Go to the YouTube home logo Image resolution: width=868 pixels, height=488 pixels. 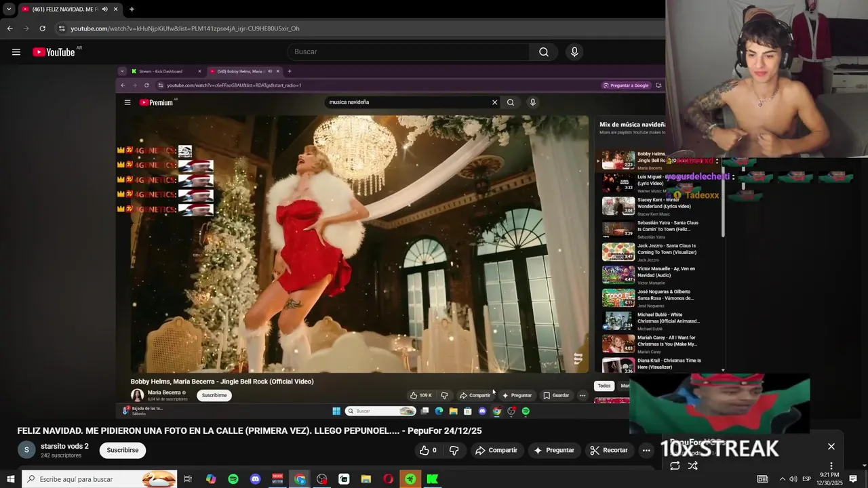click(54, 52)
